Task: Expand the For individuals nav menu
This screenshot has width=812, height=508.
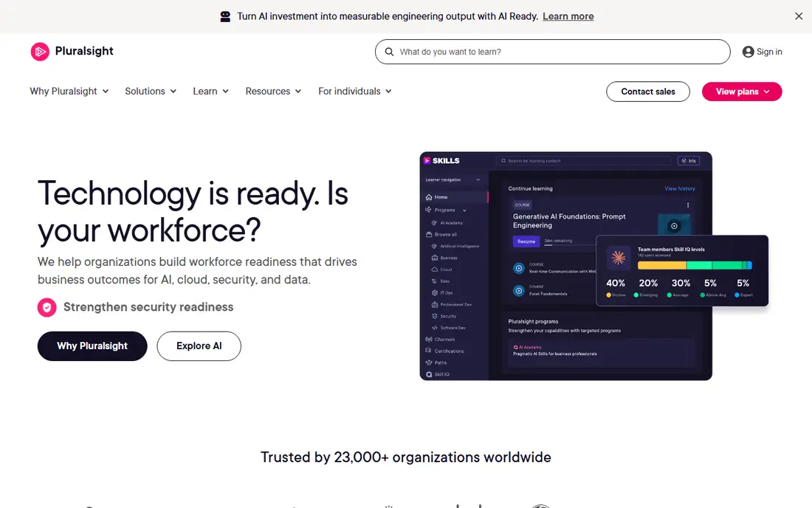Action: click(355, 91)
